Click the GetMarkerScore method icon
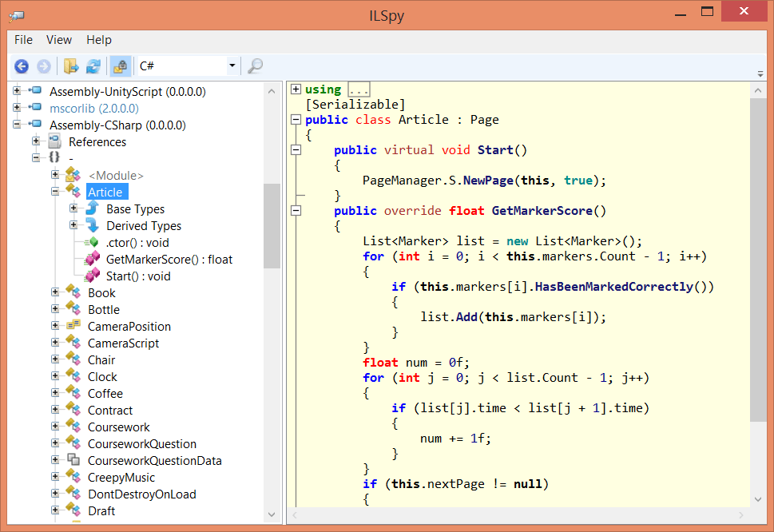Screen dimensions: 774x532 point(92,259)
